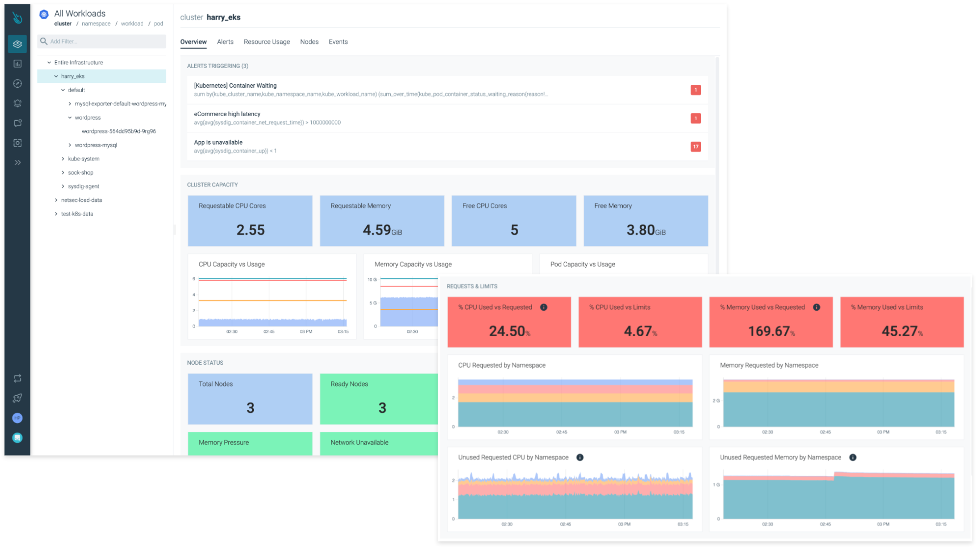Open the App is unavailable alert

pos(218,143)
